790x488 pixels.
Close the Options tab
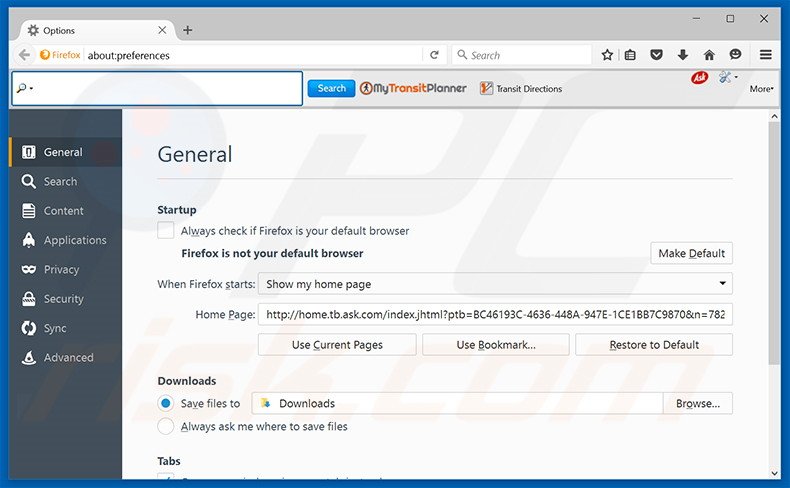pyautogui.click(x=162, y=30)
